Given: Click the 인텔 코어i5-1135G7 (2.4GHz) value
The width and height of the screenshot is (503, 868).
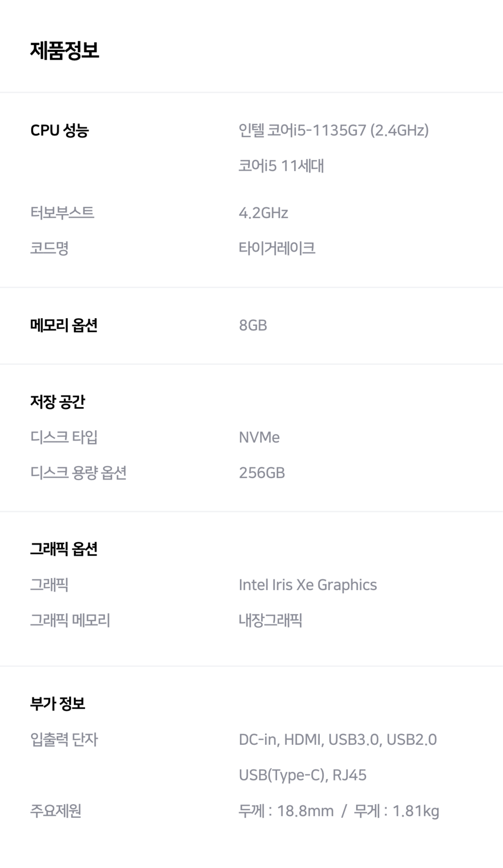Looking at the screenshot, I should pos(333,130).
